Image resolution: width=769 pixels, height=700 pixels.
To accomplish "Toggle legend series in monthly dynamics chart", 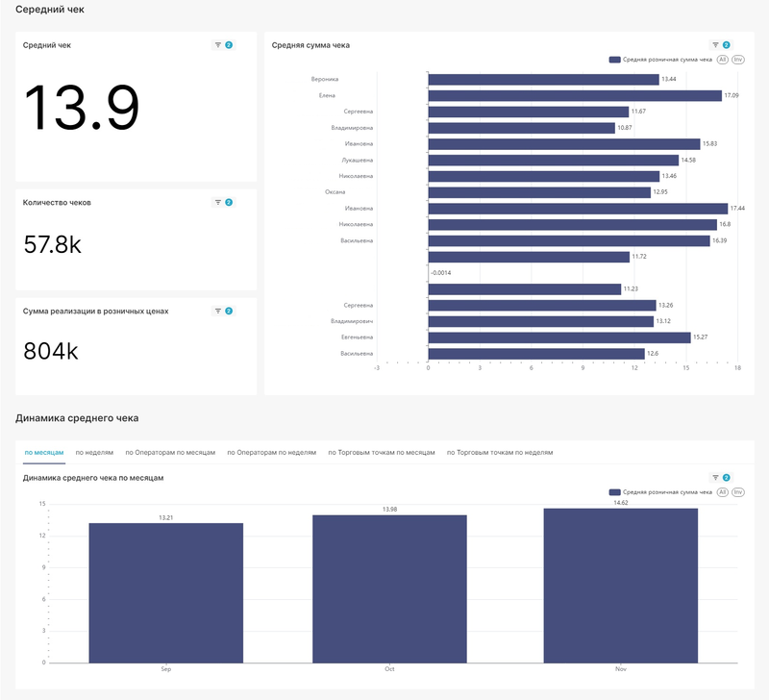I will (661, 492).
